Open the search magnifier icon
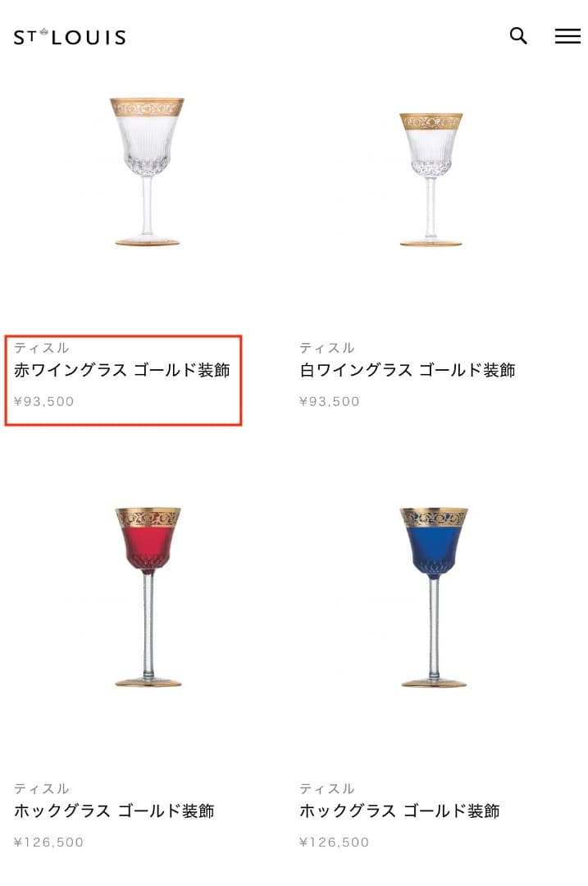 tap(518, 35)
